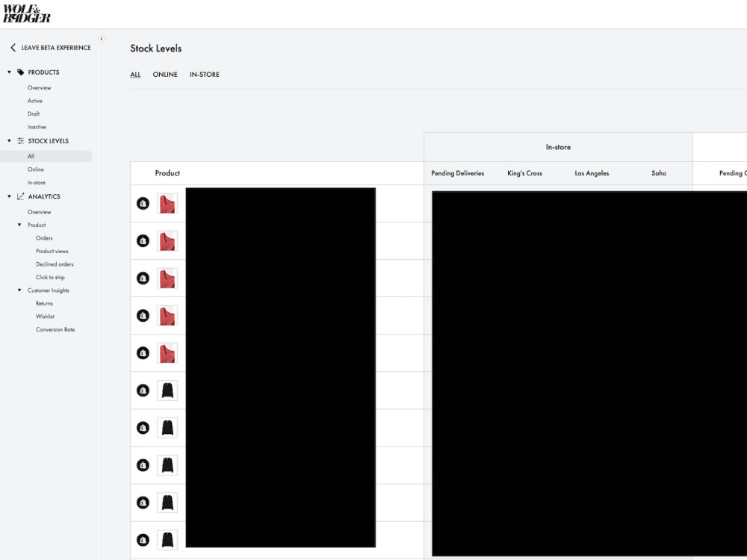Open third black sweater thumbnail
The height and width of the screenshot is (560, 747).
[167, 465]
